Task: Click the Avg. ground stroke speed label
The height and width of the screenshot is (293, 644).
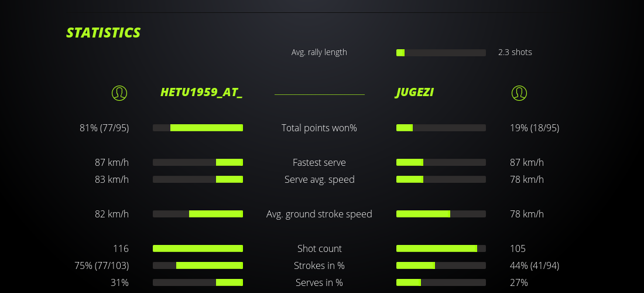Action: 319,214
